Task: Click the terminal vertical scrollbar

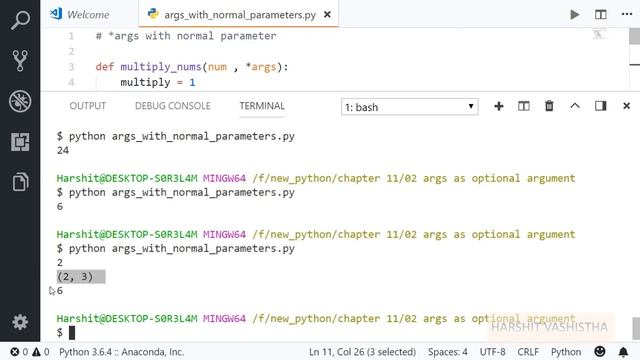Action: click(x=636, y=328)
